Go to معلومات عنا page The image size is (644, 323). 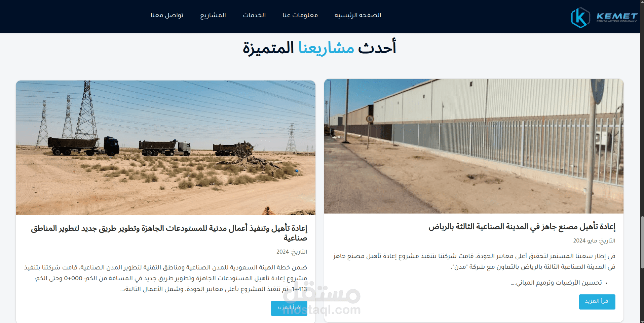(x=300, y=15)
